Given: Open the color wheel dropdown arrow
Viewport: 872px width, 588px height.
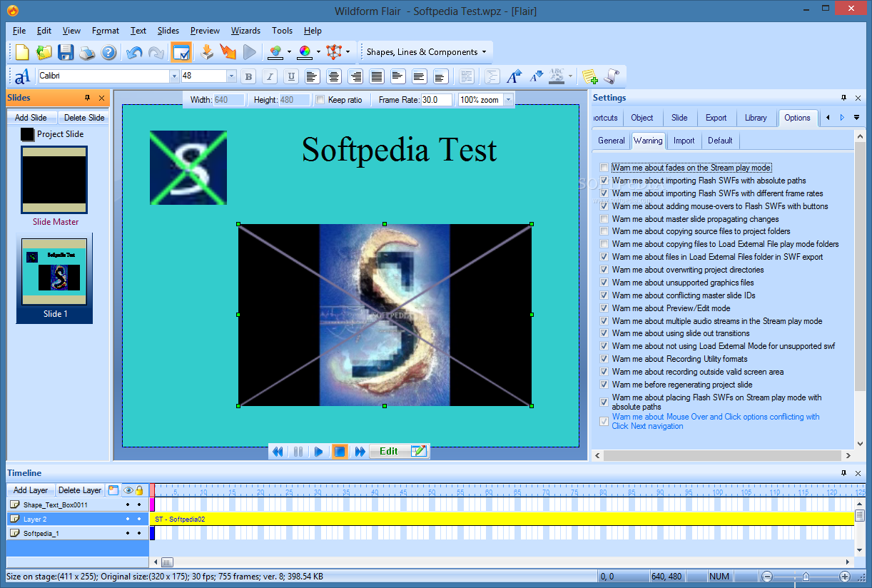Looking at the screenshot, I should (318, 52).
